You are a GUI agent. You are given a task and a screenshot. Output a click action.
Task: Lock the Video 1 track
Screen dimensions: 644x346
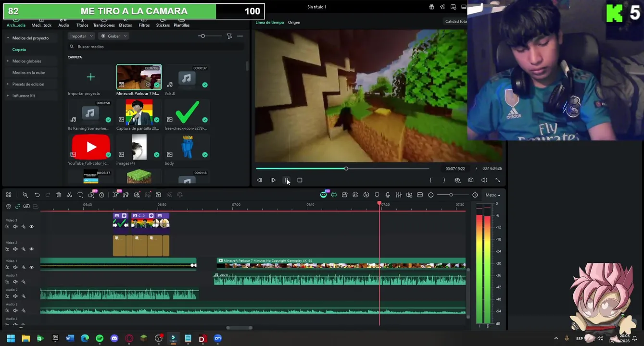click(x=7, y=267)
